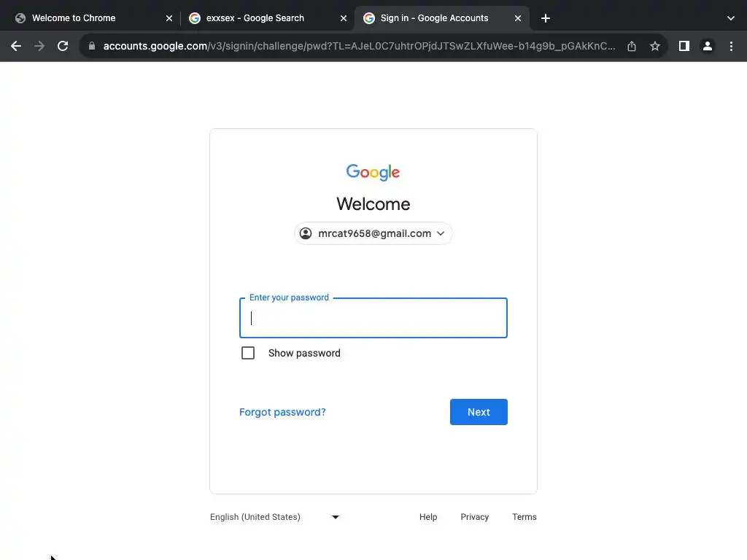
Task: Open the Forgot password? link
Action: (282, 412)
